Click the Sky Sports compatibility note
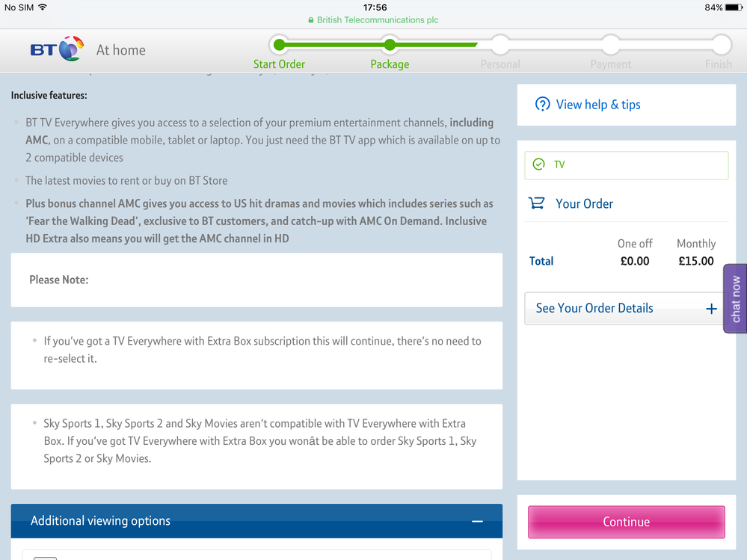The width and height of the screenshot is (747, 560). 260,441
